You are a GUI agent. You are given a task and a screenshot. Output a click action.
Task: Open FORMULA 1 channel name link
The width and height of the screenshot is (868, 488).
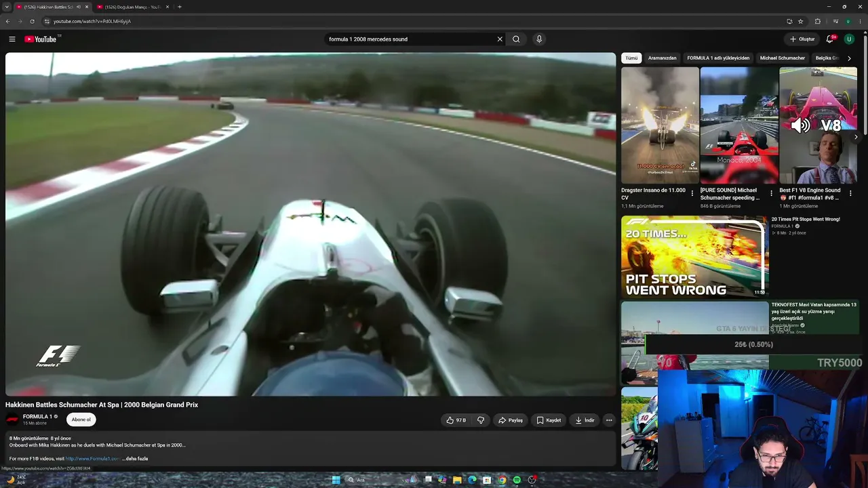(37, 417)
